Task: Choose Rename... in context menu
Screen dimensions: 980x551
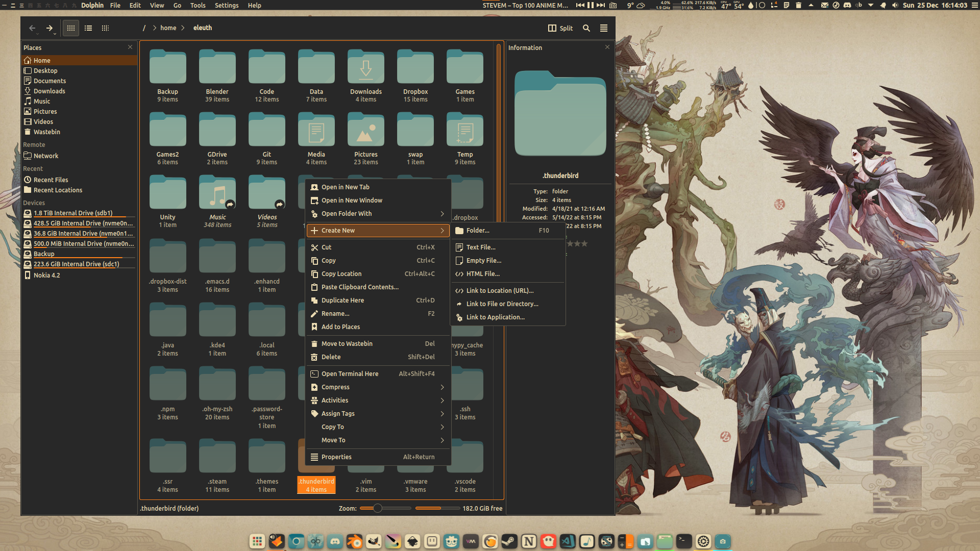Action: [378, 314]
